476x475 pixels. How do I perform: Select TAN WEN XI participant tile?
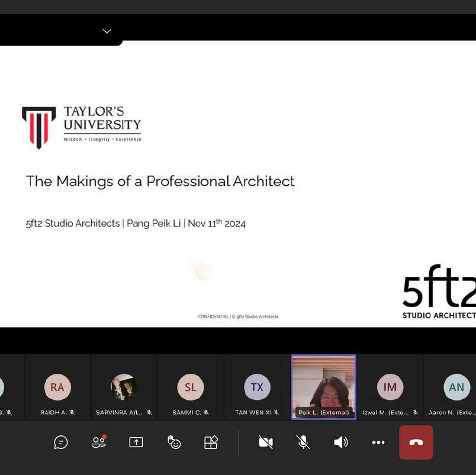pos(257,387)
